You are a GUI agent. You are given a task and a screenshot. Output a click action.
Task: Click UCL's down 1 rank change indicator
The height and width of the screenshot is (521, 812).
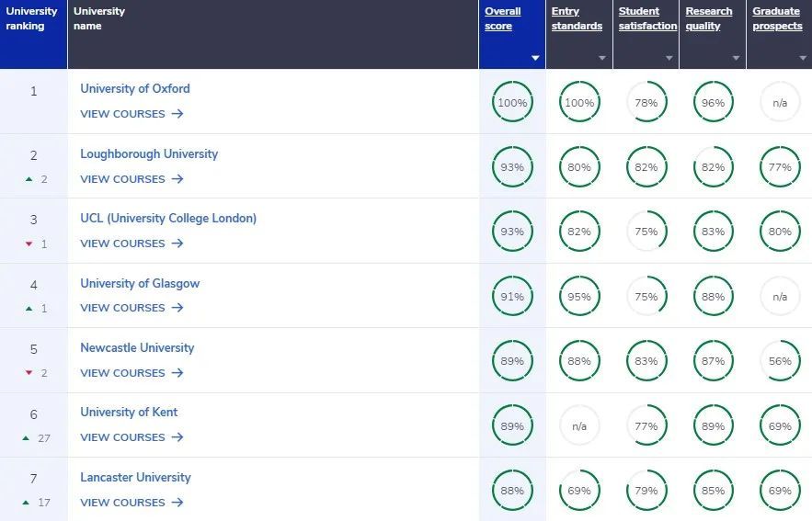[36, 244]
